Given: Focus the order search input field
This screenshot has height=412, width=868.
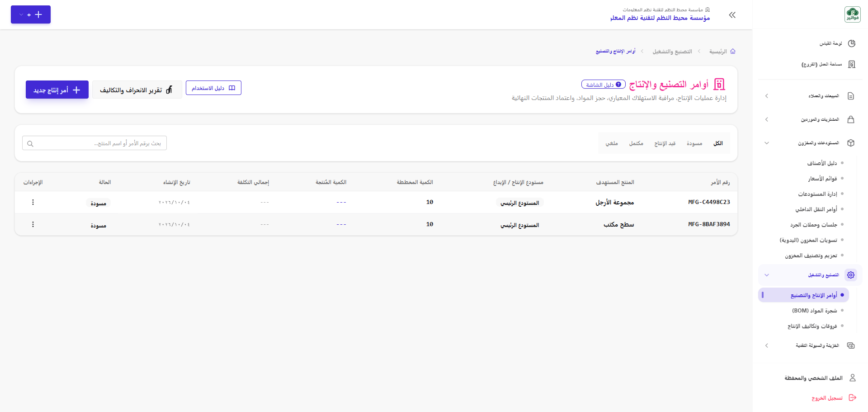Looking at the screenshot, I should [94, 143].
